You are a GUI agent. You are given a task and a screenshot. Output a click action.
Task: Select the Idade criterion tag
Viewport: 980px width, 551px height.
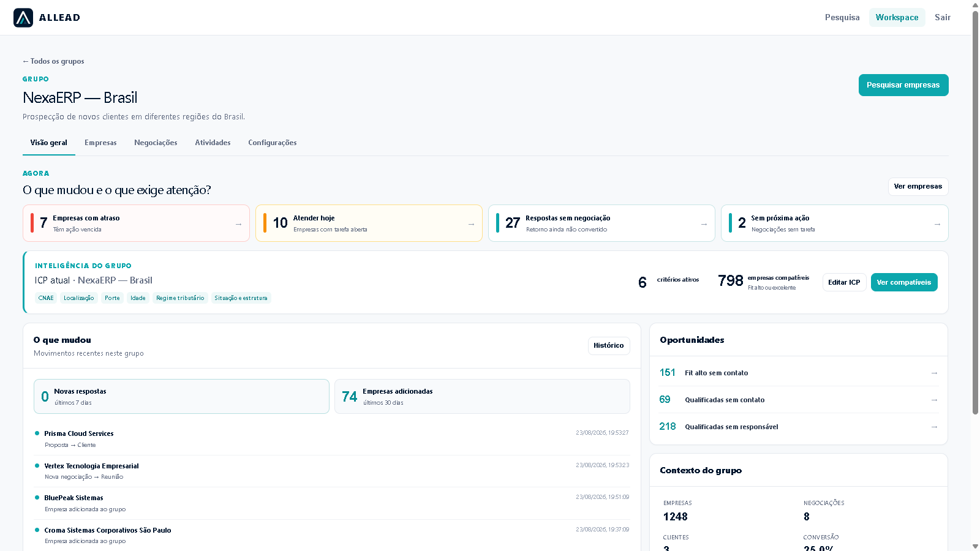click(x=138, y=298)
